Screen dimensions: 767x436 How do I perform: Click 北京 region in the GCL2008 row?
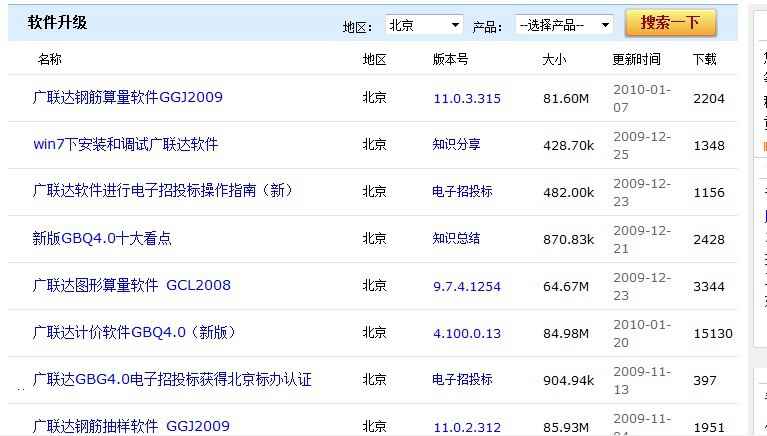click(375, 285)
